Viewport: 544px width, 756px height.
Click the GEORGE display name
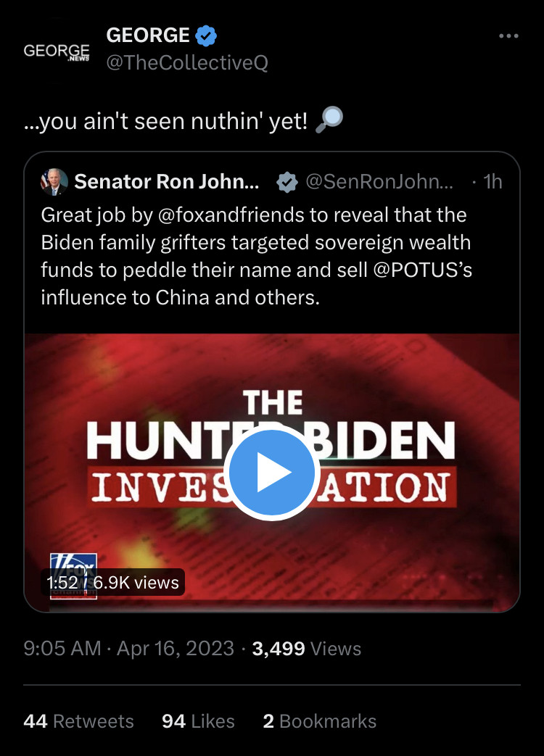[x=147, y=35]
